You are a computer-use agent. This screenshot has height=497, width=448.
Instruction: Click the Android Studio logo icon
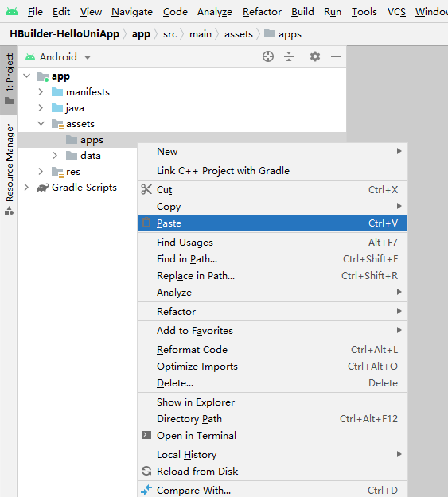(12, 12)
